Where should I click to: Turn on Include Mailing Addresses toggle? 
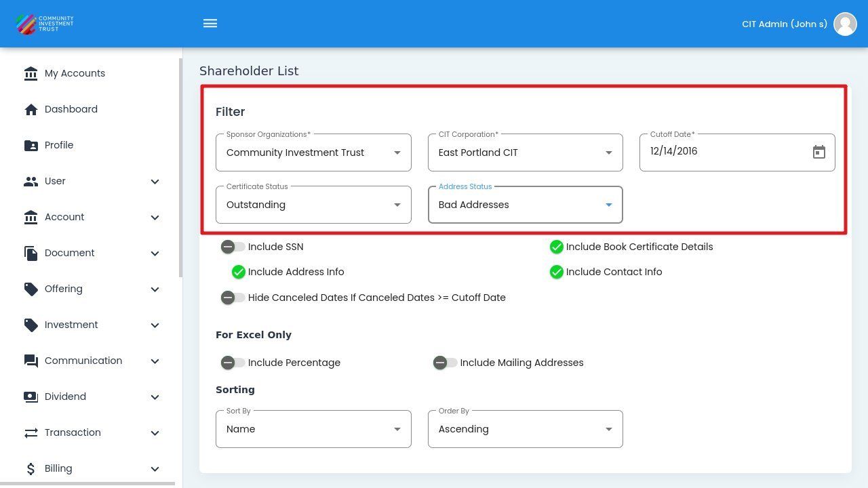coord(445,363)
